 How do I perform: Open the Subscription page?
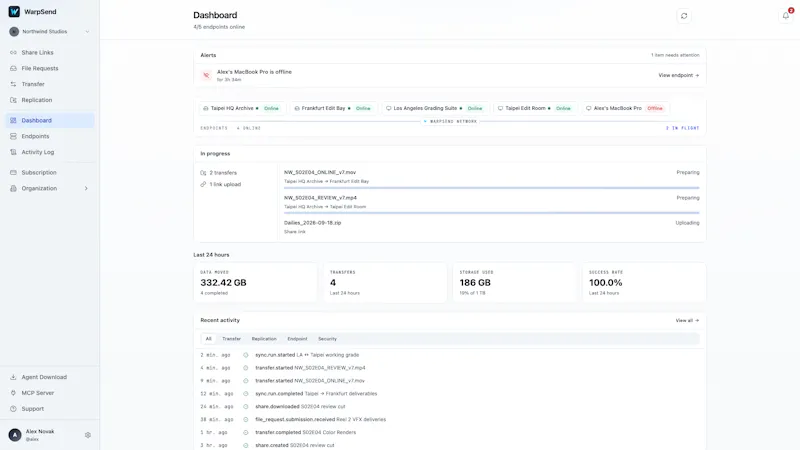click(49, 172)
